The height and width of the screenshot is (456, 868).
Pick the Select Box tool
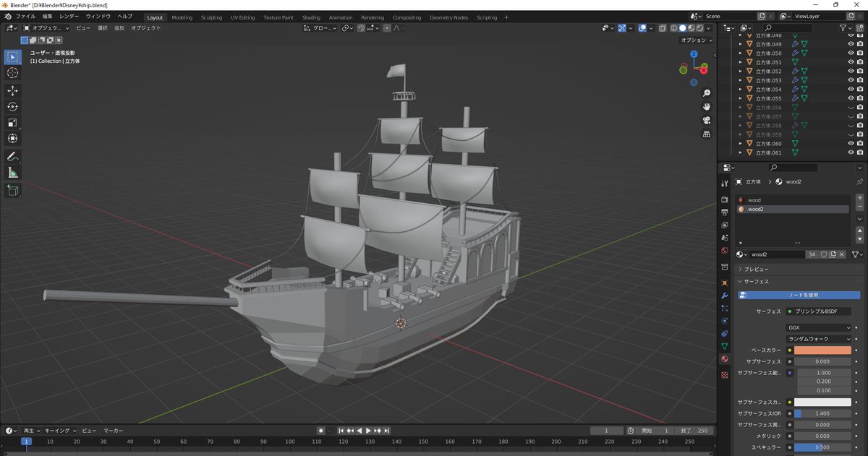coord(12,56)
